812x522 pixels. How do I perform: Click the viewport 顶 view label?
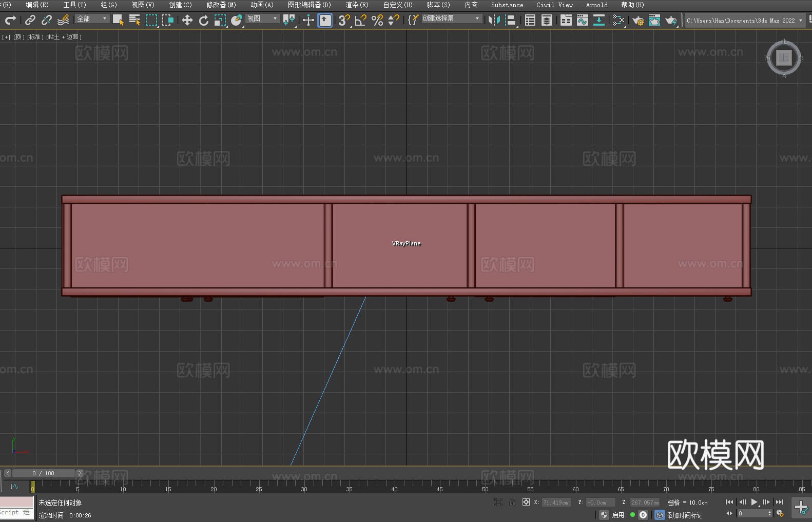pos(18,37)
